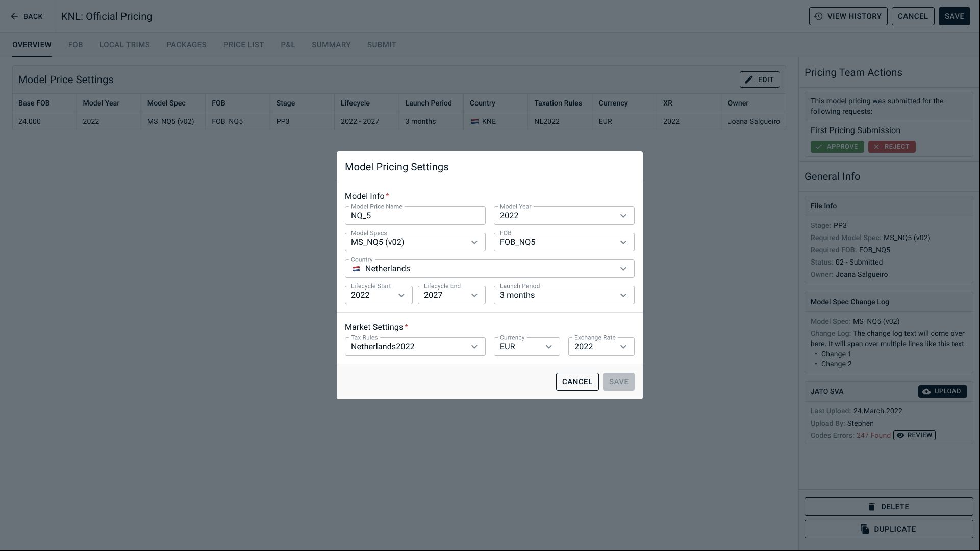Click the trash icon on Delete
Viewport: 980px width, 551px height.
tap(872, 507)
